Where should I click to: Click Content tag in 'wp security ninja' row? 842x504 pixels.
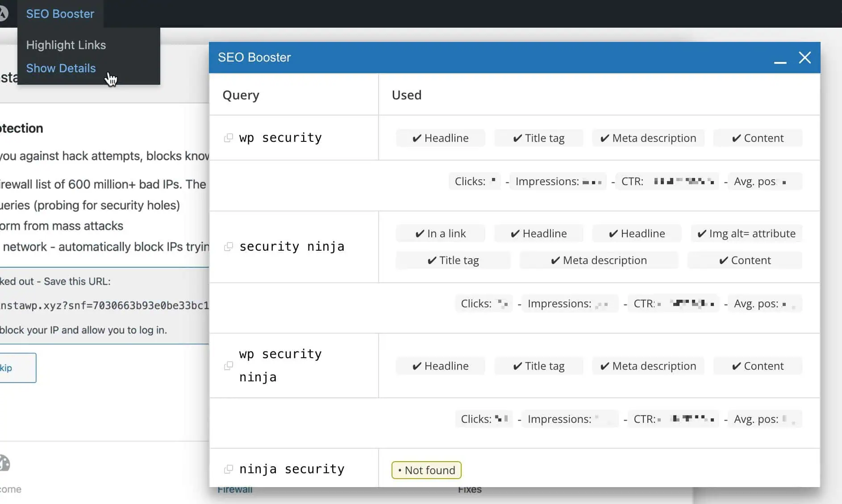click(758, 366)
